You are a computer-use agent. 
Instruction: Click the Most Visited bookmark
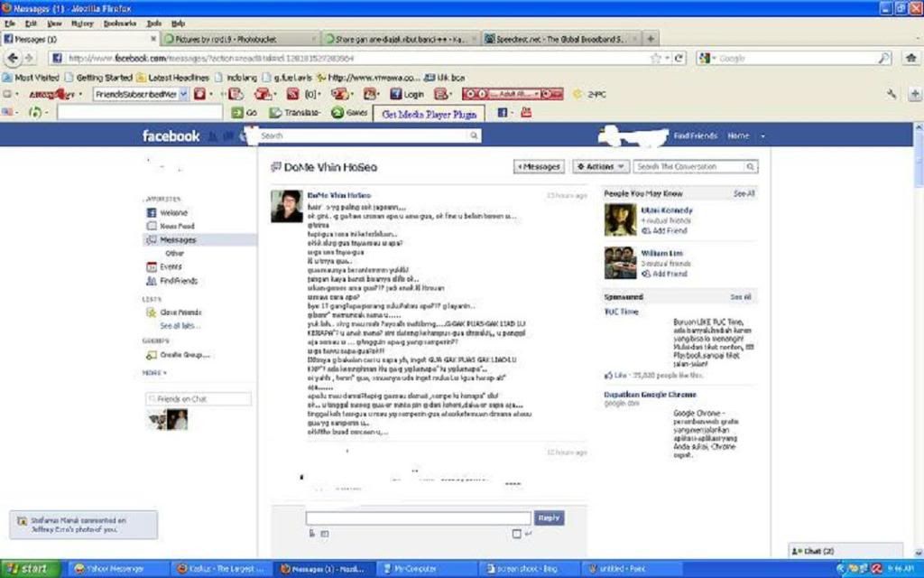(31, 78)
